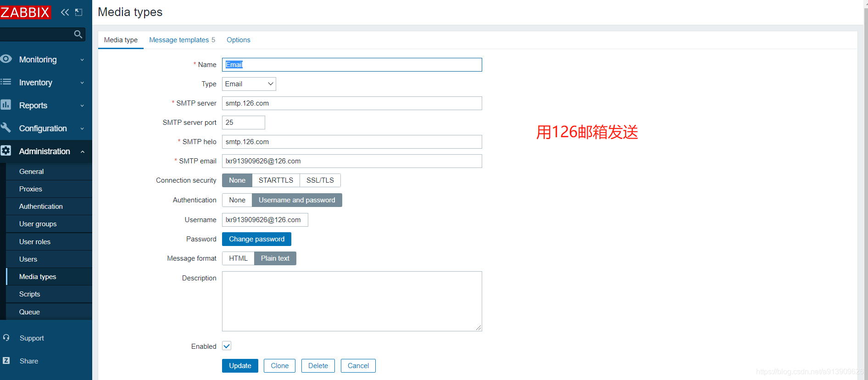Click the SMTP server port field
Screen dimensions: 868x380
point(244,123)
